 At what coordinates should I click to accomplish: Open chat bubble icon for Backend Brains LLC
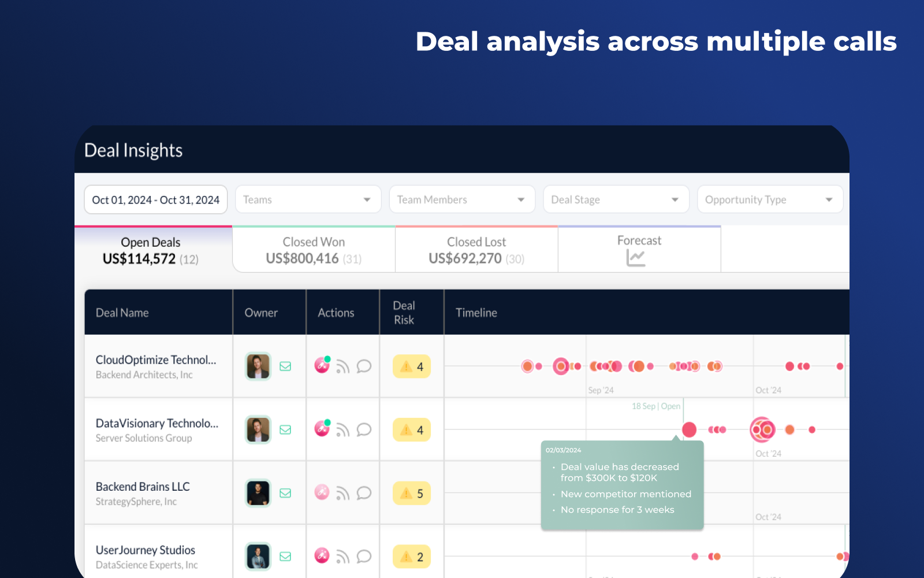364,493
